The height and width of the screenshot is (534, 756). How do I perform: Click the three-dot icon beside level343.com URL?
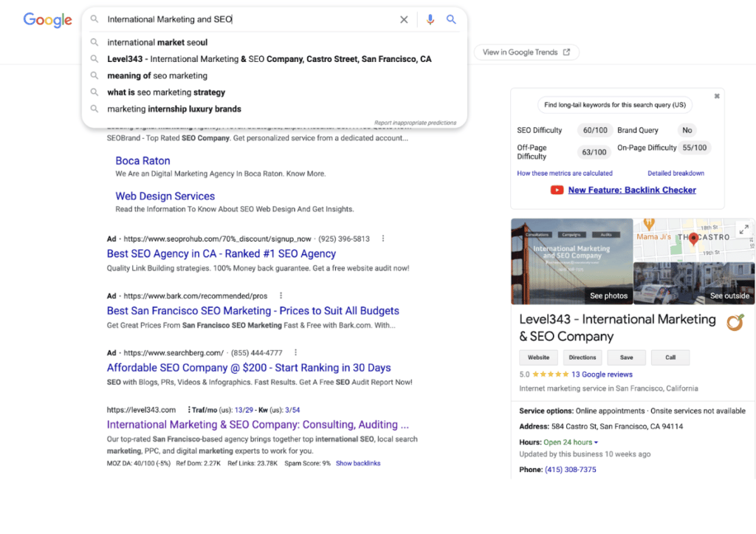pos(189,409)
